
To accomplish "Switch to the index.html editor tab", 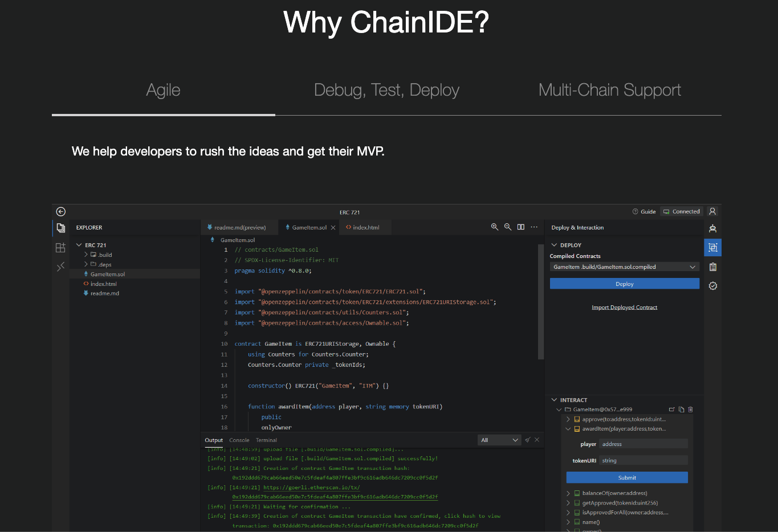I will pyautogui.click(x=365, y=228).
